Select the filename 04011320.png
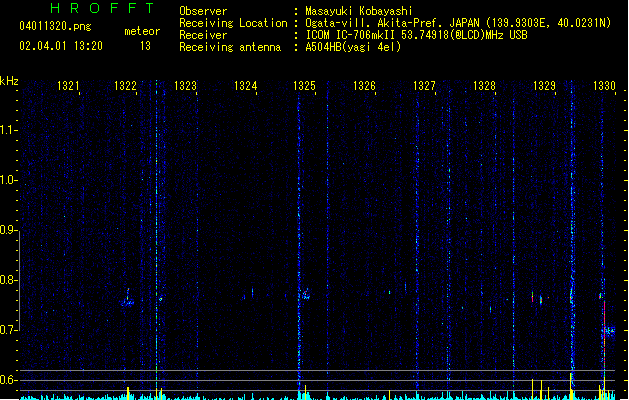This screenshot has height=400, width=629. coord(55,26)
